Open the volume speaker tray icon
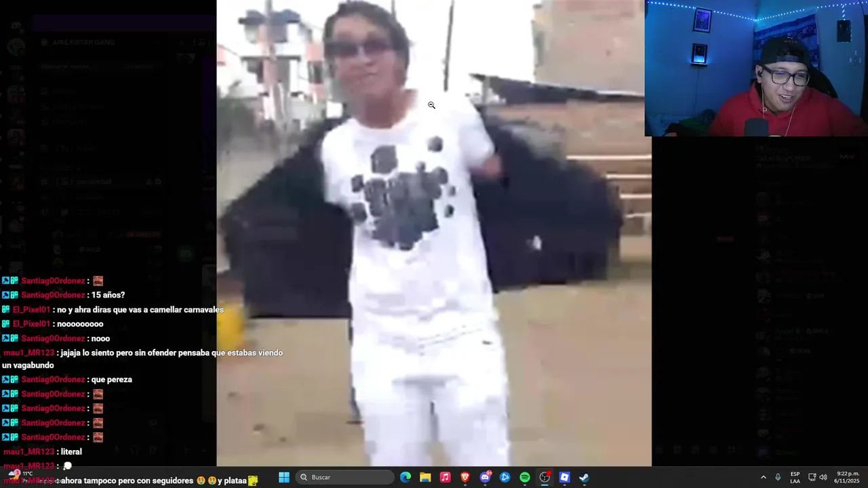 pos(823,477)
